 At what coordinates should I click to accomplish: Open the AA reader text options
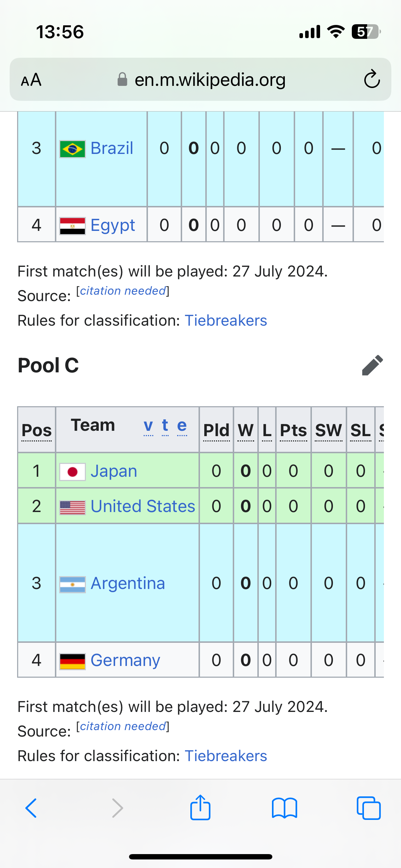click(31, 79)
